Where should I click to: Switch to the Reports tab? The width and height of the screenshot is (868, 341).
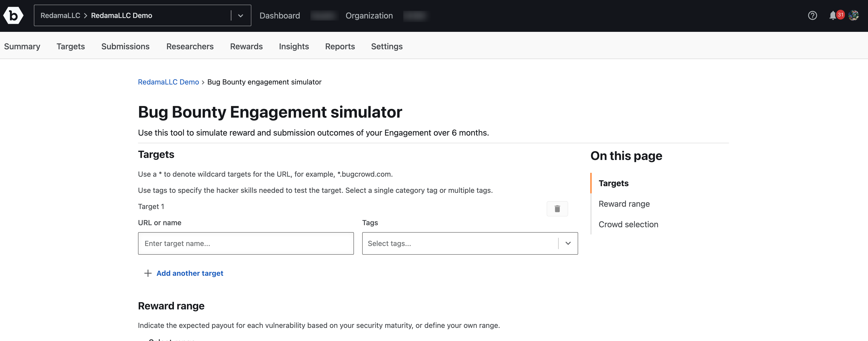pos(340,46)
